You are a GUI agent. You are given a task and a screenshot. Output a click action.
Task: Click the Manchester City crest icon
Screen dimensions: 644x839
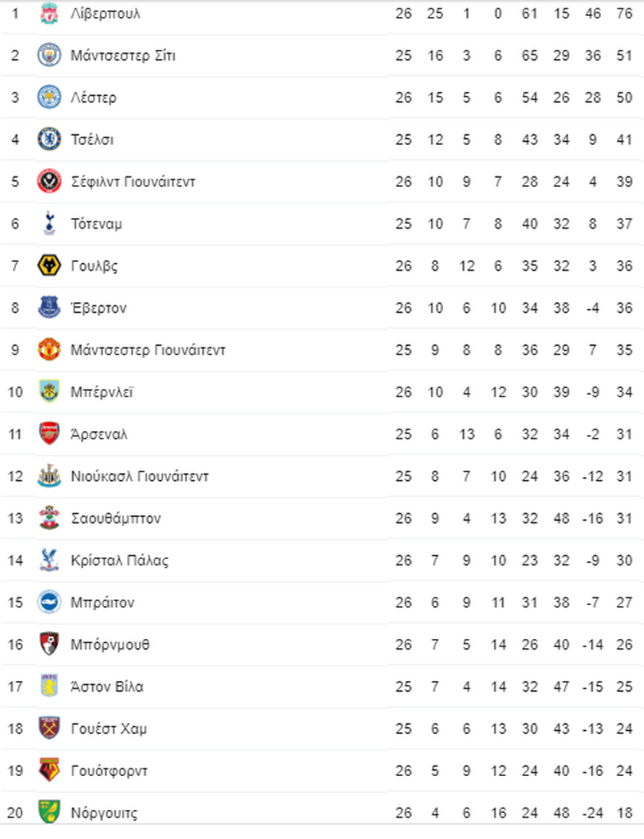tap(49, 55)
